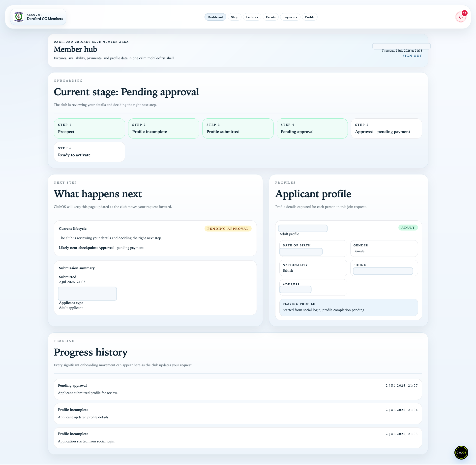The image size is (476, 465).
Task: Click the Member hub heading
Action: [75, 49]
